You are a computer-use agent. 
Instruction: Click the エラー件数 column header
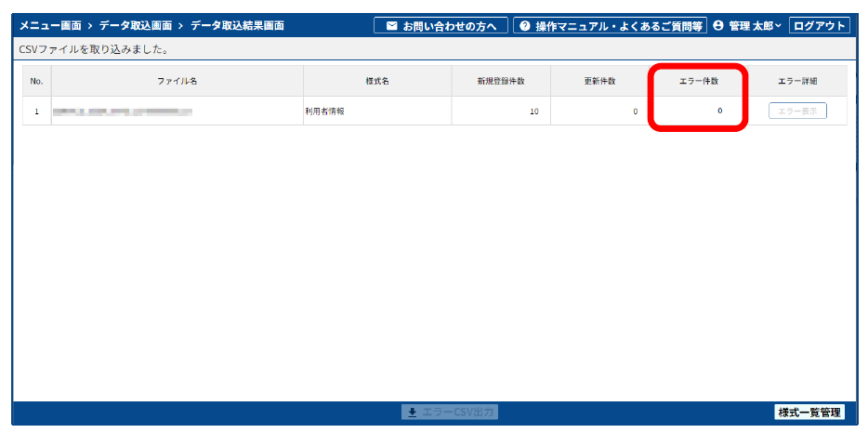[699, 82]
